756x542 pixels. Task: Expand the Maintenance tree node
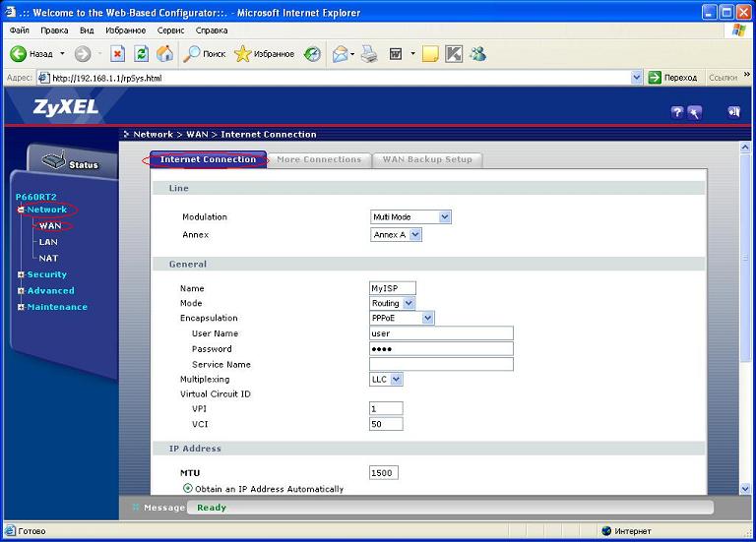point(21,307)
